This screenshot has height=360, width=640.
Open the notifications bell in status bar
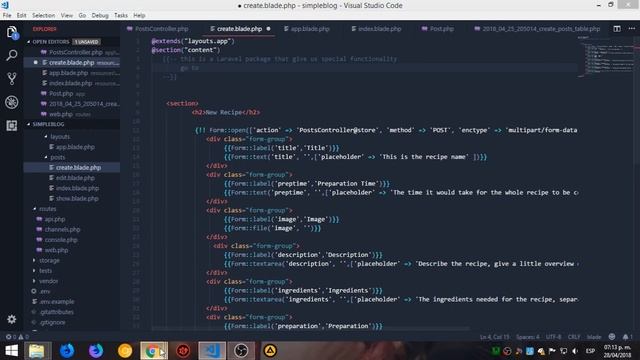(x=627, y=337)
